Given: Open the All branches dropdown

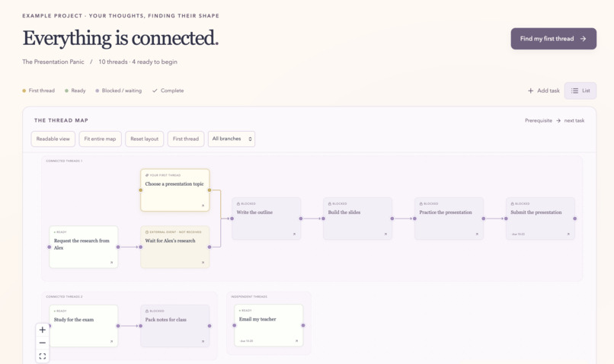Looking at the screenshot, I should point(232,139).
